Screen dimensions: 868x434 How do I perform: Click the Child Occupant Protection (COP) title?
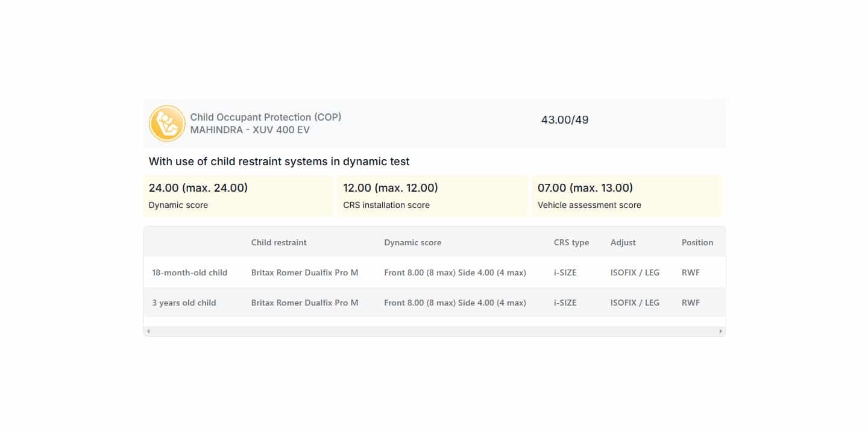pos(266,117)
